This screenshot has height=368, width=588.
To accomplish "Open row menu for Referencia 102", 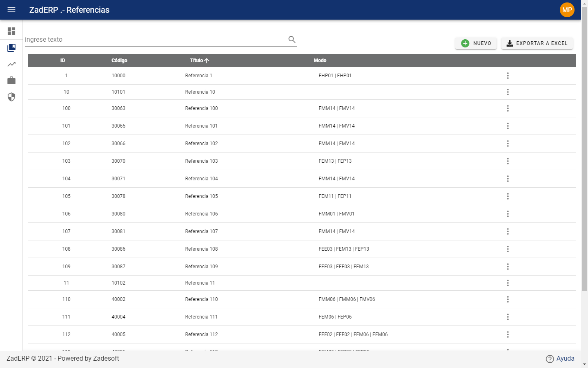I will coord(508,144).
